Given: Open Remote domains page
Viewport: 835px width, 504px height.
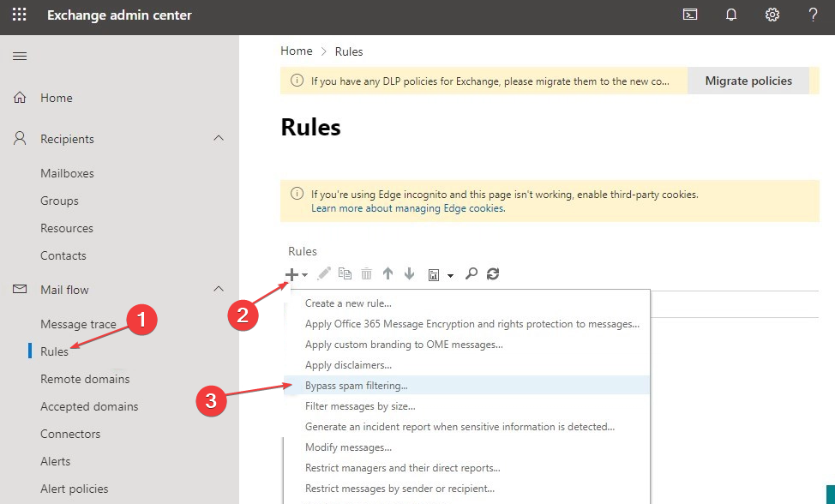Looking at the screenshot, I should click(85, 380).
